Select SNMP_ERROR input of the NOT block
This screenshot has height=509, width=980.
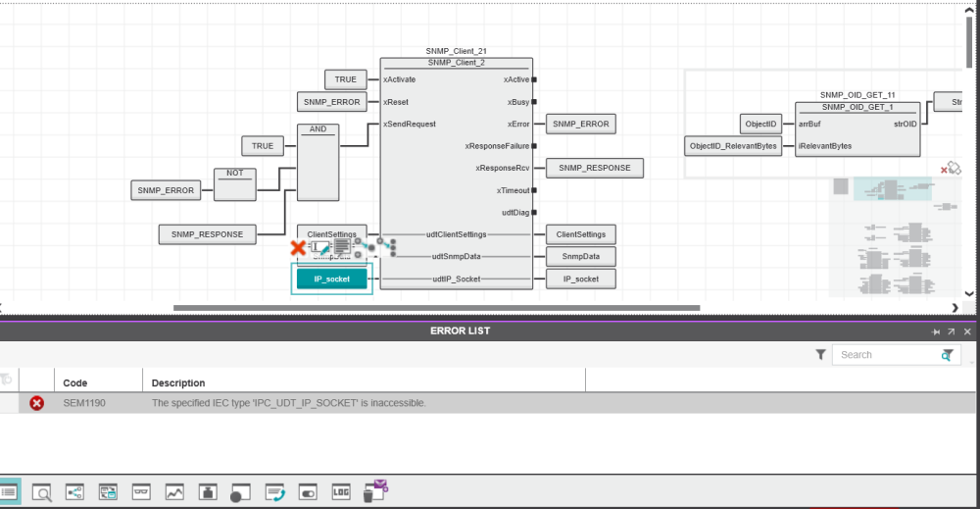[166, 190]
